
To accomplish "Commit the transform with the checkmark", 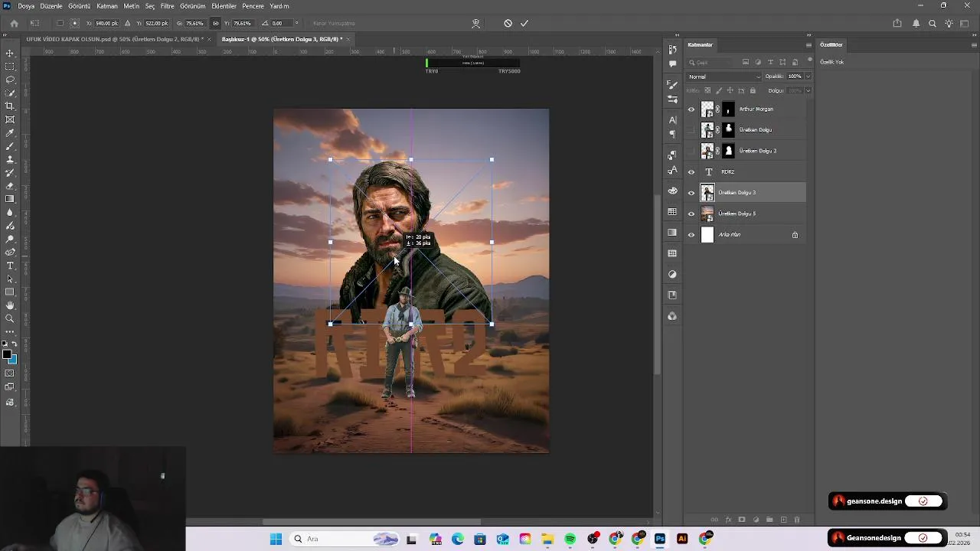I will 524,23.
